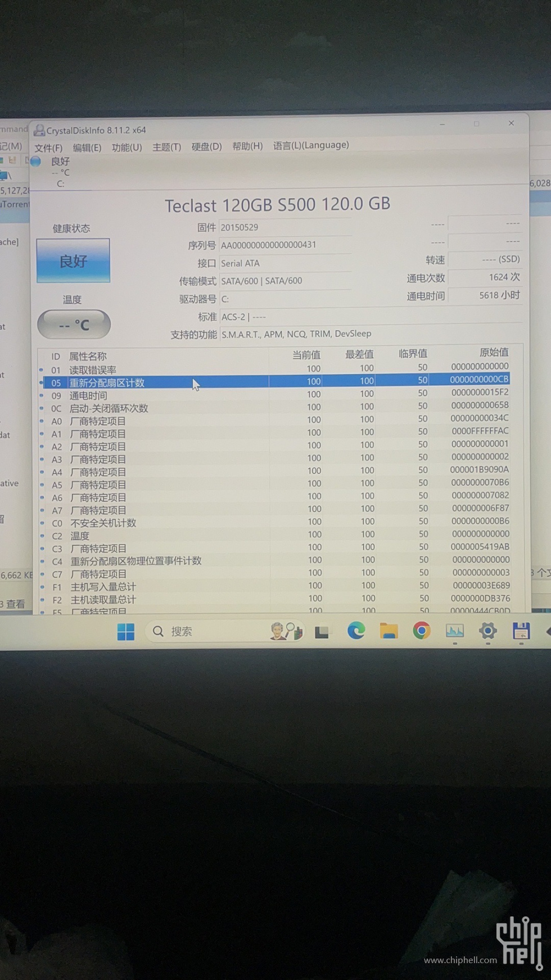Open the performance monitor taskbar icon

click(x=454, y=631)
